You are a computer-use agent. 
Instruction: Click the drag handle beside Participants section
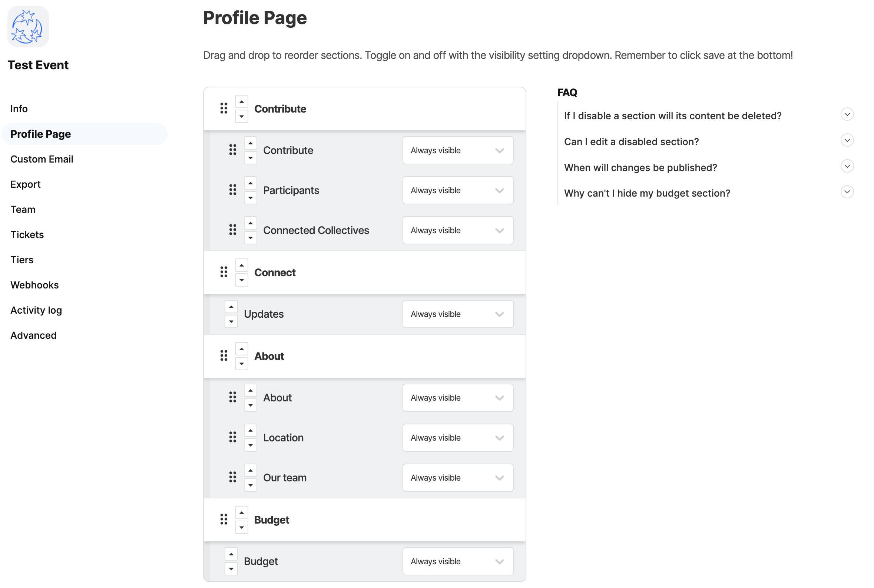pos(233,190)
